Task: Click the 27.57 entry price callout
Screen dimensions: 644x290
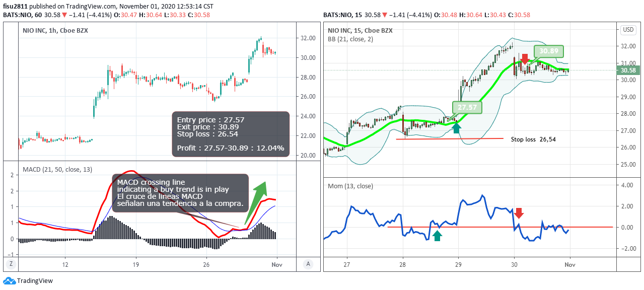Action: 468,107
